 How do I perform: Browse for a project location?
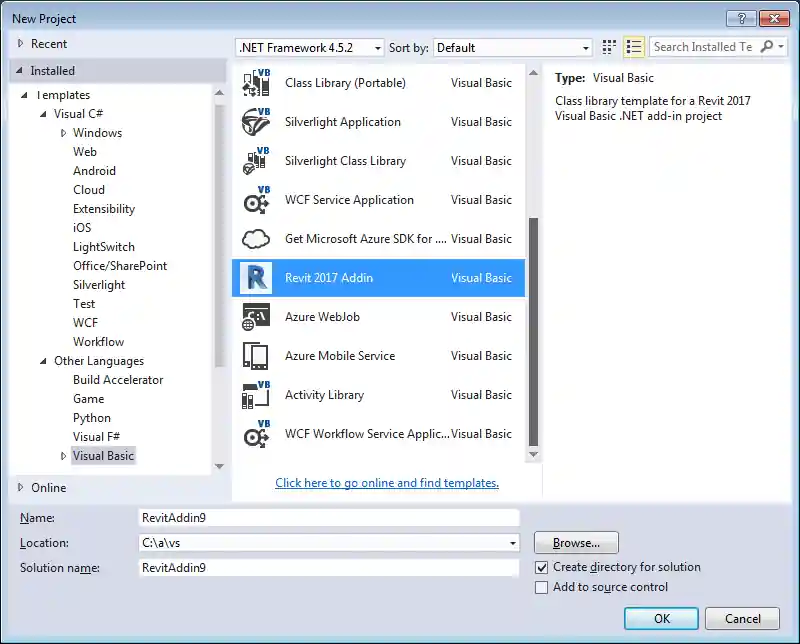click(x=575, y=542)
